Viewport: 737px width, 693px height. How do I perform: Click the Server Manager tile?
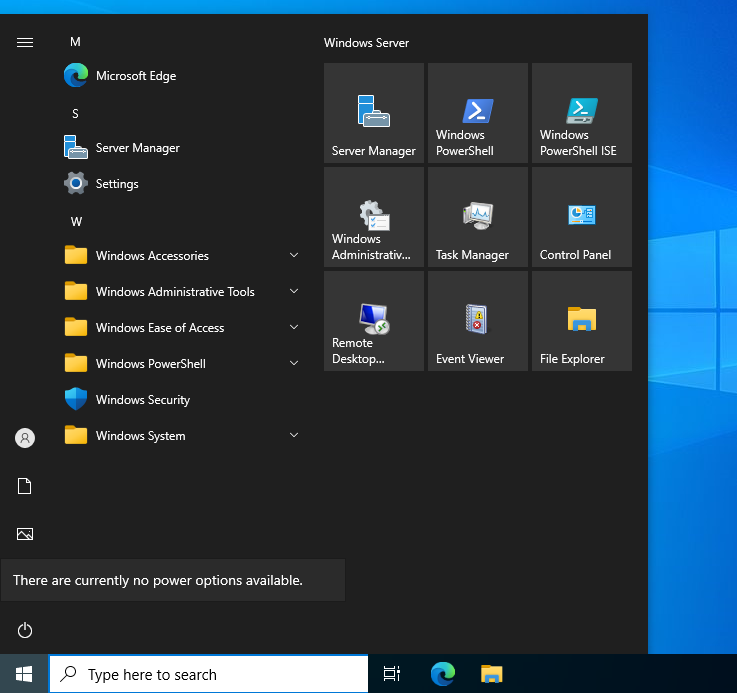pyautogui.click(x=374, y=113)
